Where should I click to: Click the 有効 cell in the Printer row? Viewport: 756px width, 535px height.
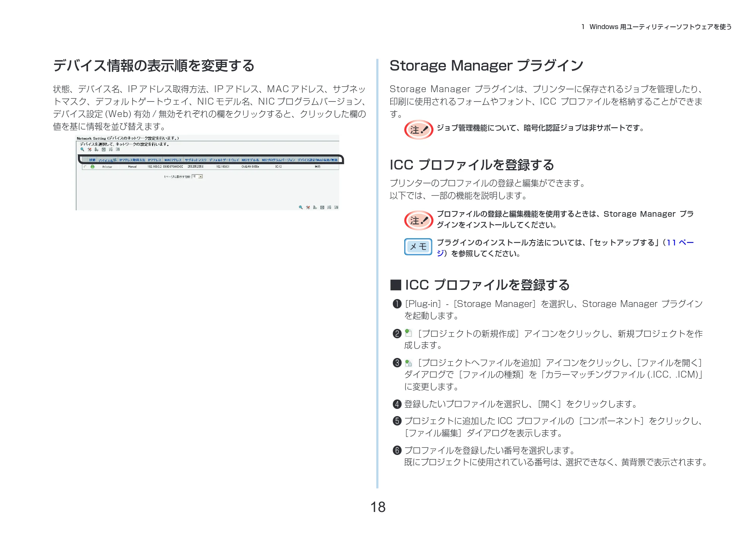click(317, 167)
